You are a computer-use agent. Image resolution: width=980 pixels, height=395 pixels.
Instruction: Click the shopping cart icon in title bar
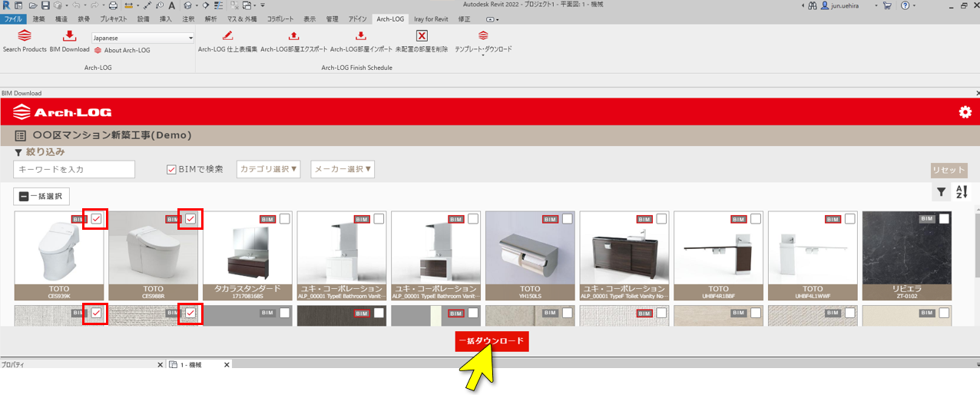coord(887,5)
